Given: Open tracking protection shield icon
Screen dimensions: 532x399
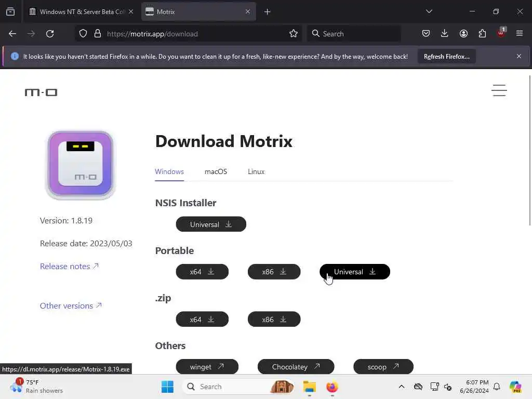Looking at the screenshot, I should click(83, 34).
